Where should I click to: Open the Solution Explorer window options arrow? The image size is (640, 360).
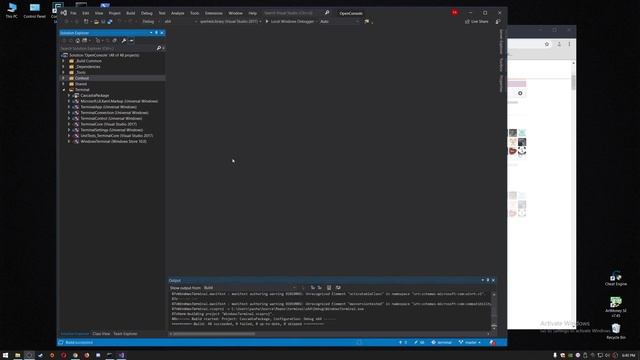pyautogui.click(x=151, y=33)
